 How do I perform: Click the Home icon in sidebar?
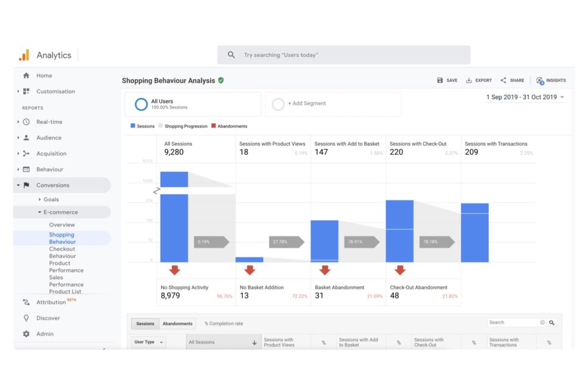click(x=26, y=76)
